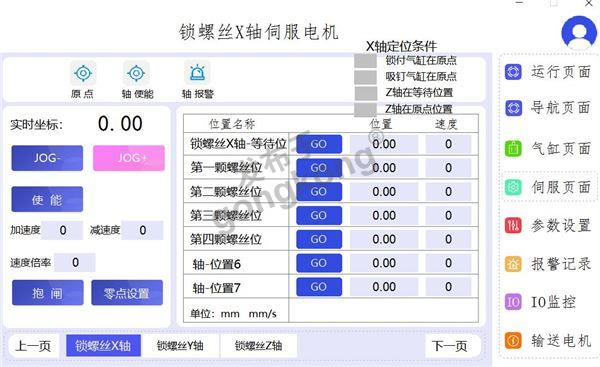Click the 伺服页面 gear icon
Screen dimensions: 600x367
click(513, 187)
